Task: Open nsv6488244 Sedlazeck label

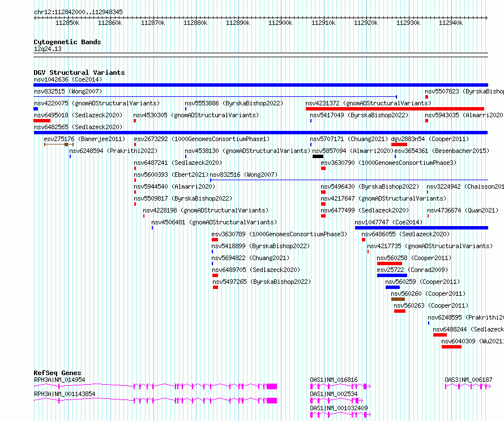Action: 468,329
